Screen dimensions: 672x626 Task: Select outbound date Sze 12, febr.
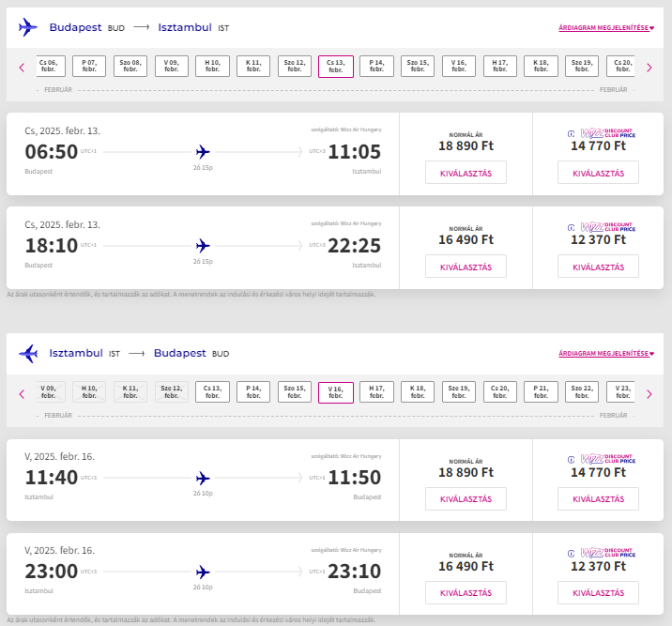click(x=295, y=66)
